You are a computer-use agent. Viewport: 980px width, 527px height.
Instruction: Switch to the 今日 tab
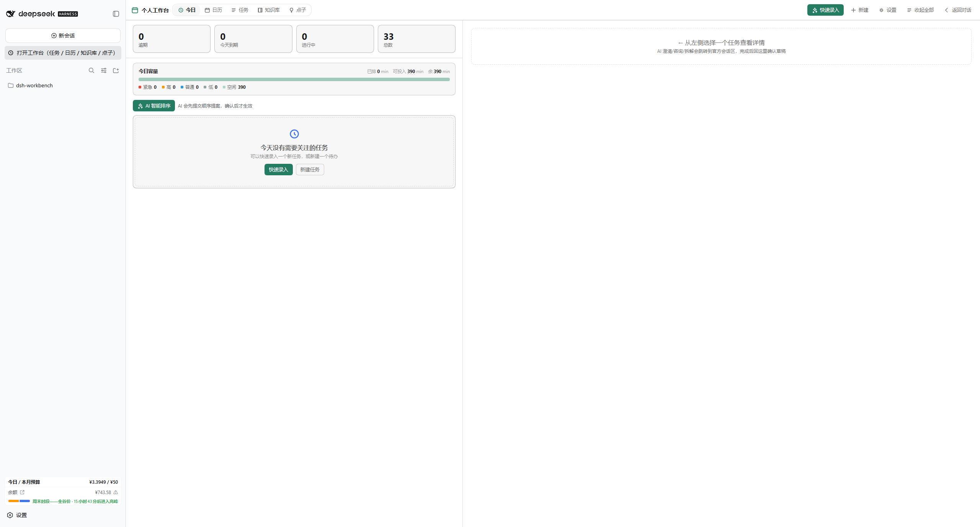187,10
